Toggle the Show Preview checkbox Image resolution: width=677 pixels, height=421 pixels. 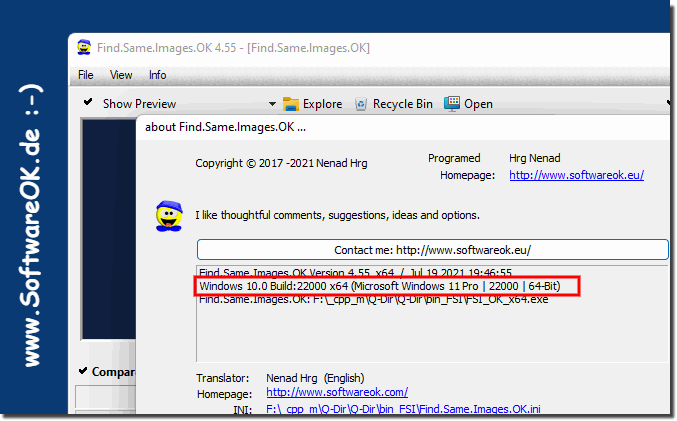pyautogui.click(x=88, y=102)
